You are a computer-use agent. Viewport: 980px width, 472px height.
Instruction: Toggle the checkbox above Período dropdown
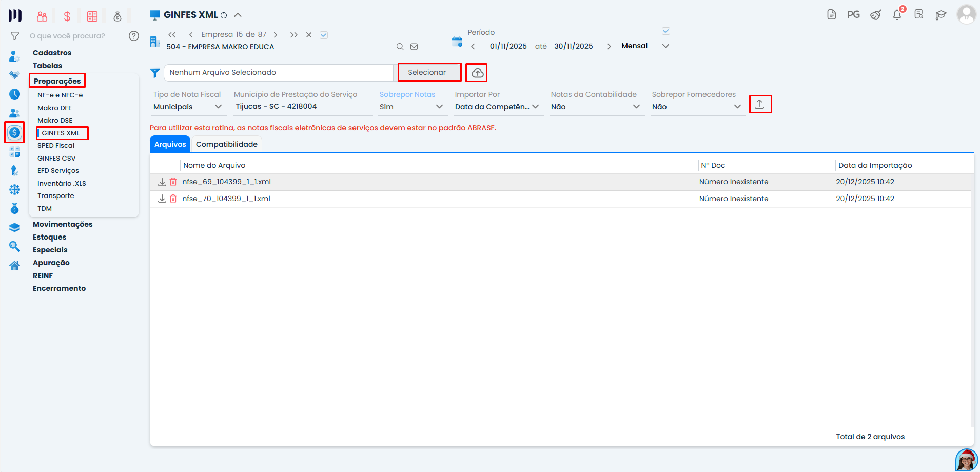666,31
